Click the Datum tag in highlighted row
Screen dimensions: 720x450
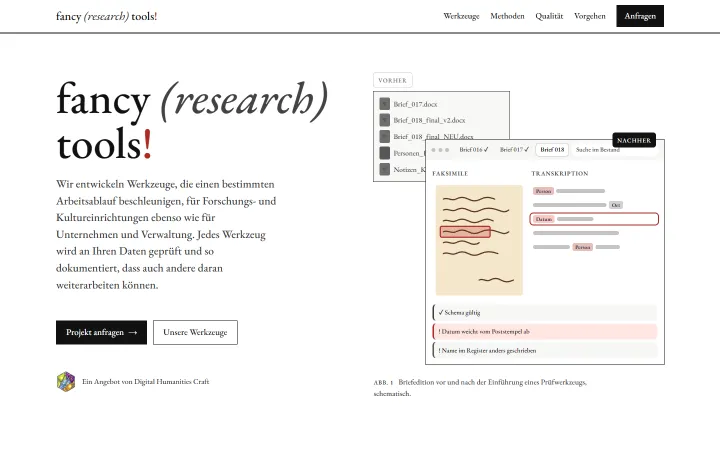point(544,219)
